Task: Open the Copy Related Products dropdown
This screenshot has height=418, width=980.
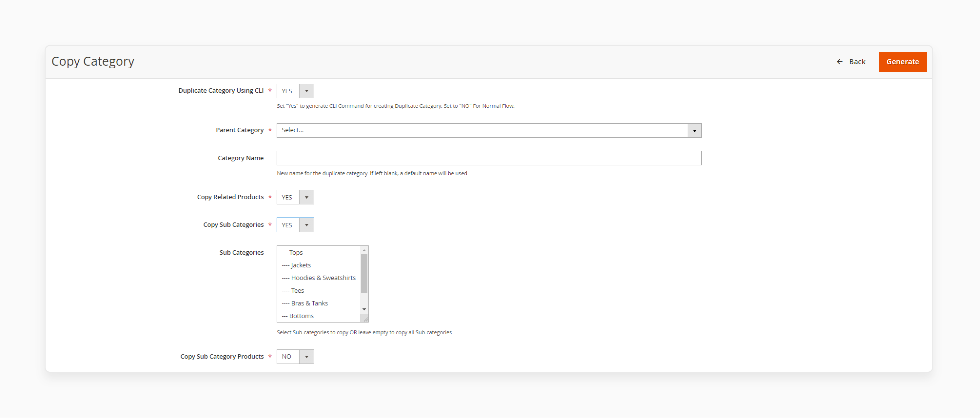Action: [295, 197]
